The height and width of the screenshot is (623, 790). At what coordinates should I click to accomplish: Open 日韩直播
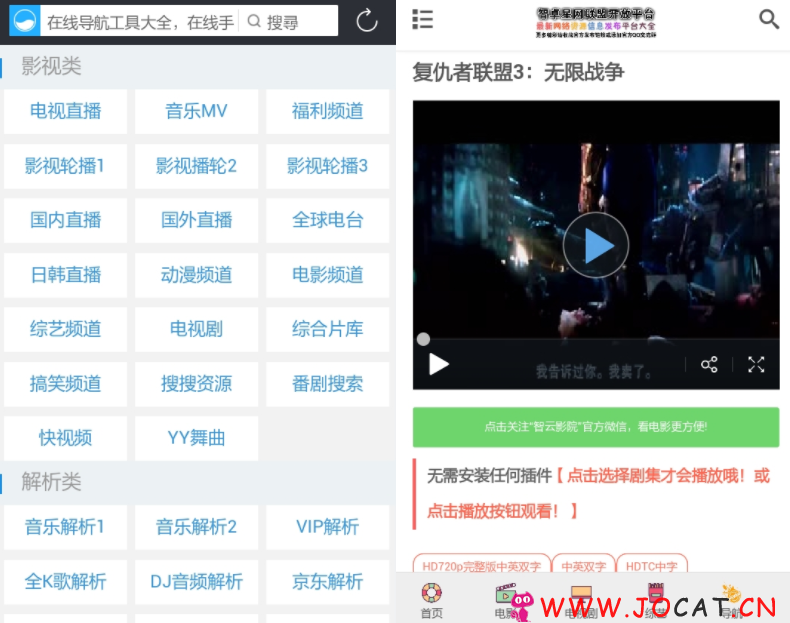[x=65, y=275]
